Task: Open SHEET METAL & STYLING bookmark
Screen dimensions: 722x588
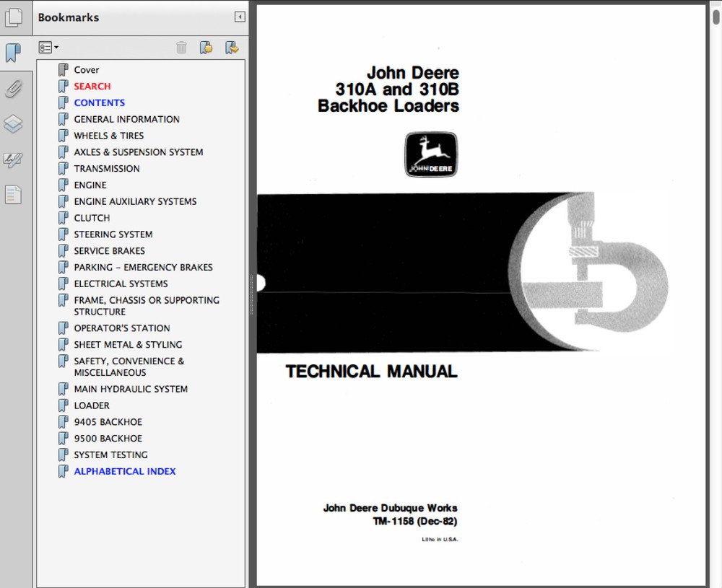Action: 128,345
